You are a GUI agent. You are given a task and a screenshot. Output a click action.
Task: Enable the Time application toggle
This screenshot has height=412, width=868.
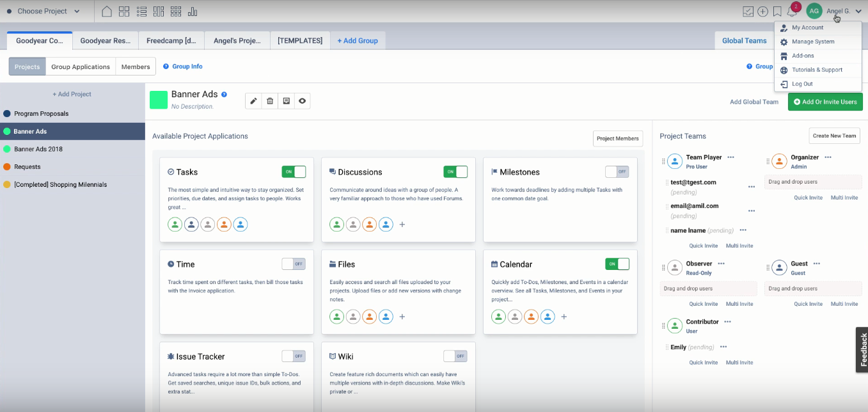[x=294, y=264]
